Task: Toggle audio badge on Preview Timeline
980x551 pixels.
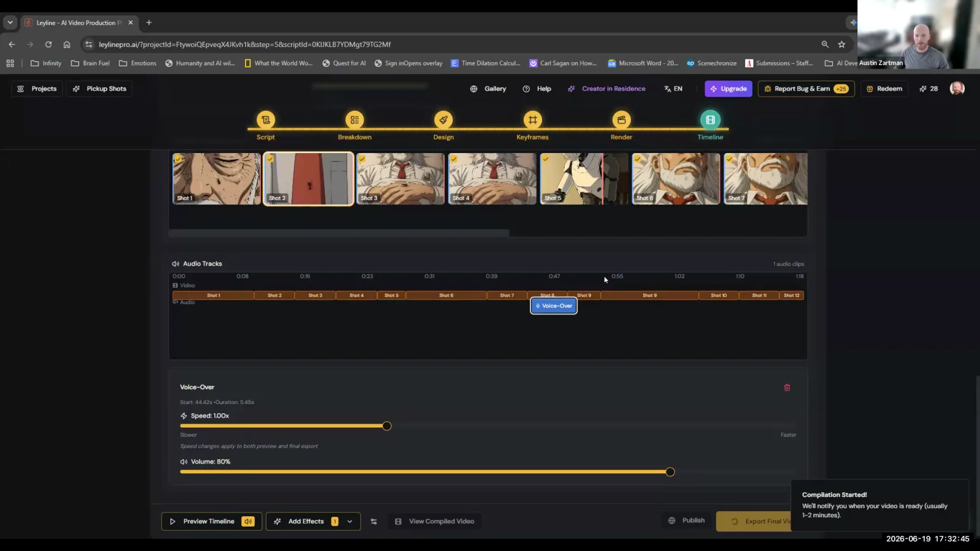Action: tap(247, 522)
